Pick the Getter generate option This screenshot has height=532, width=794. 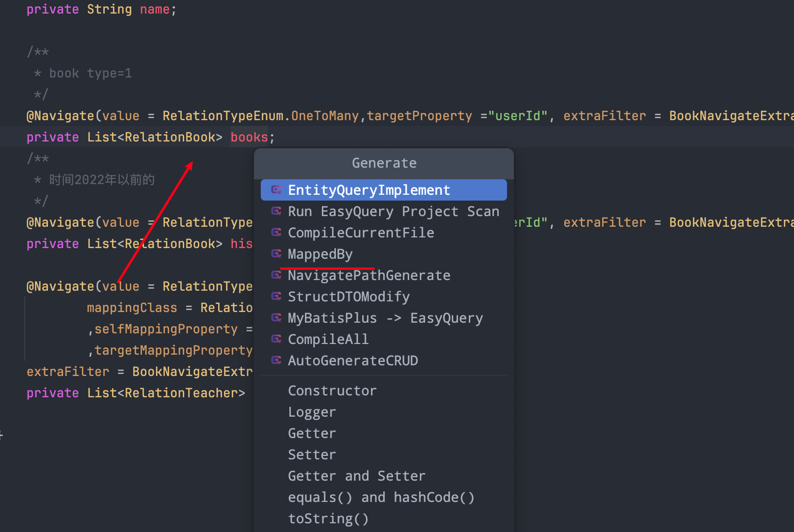pyautogui.click(x=312, y=433)
